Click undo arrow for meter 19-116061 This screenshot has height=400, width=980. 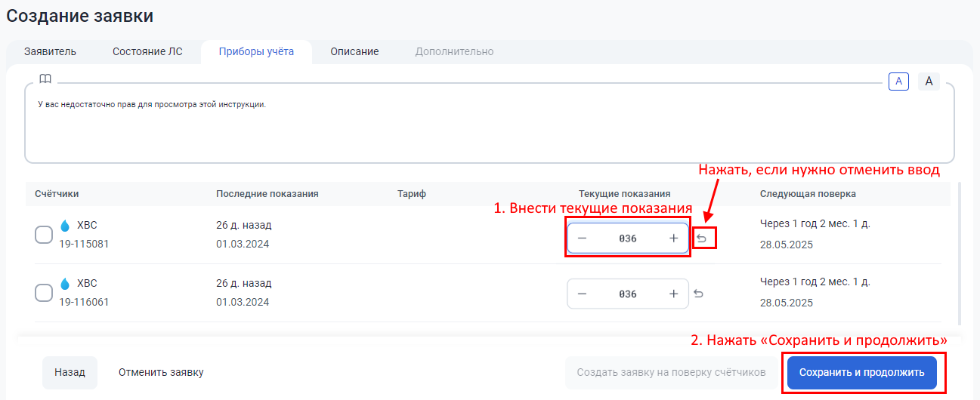coord(698,294)
